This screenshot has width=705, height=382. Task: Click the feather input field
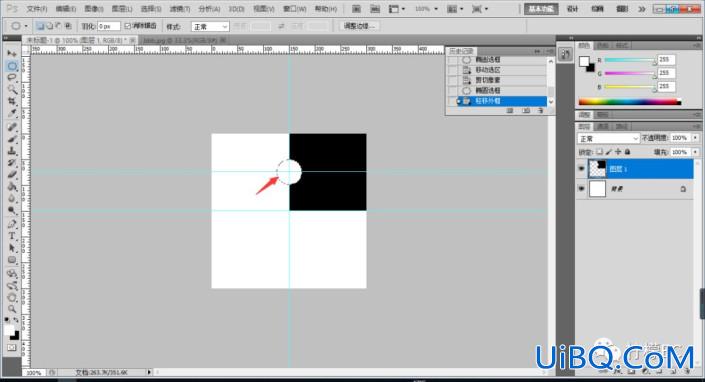coord(108,27)
